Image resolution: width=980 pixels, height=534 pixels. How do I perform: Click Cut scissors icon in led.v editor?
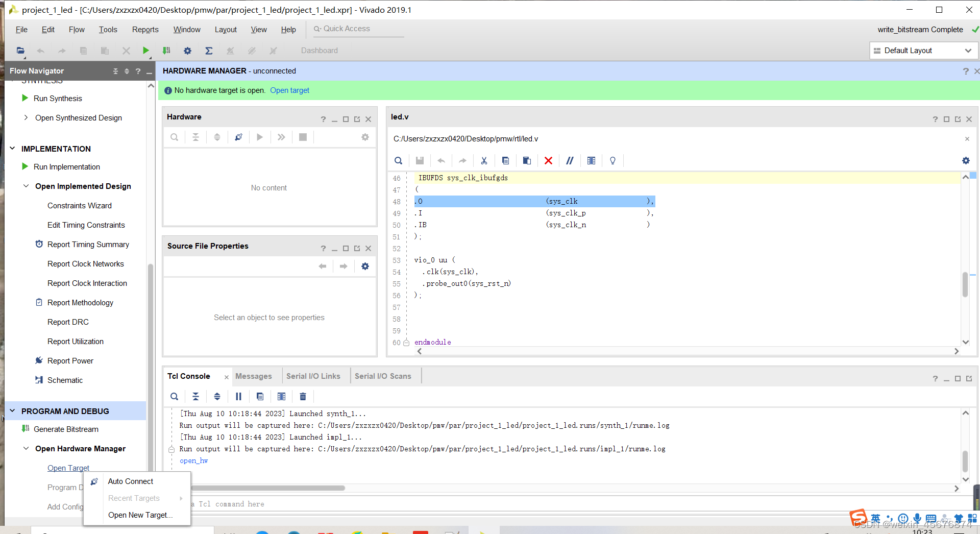[x=484, y=161]
